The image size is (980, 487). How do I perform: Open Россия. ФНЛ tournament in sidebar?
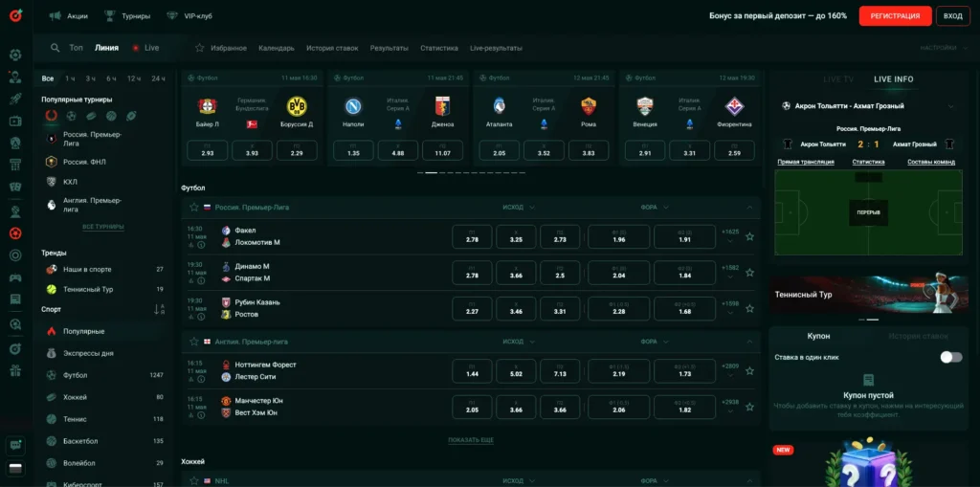pyautogui.click(x=84, y=162)
